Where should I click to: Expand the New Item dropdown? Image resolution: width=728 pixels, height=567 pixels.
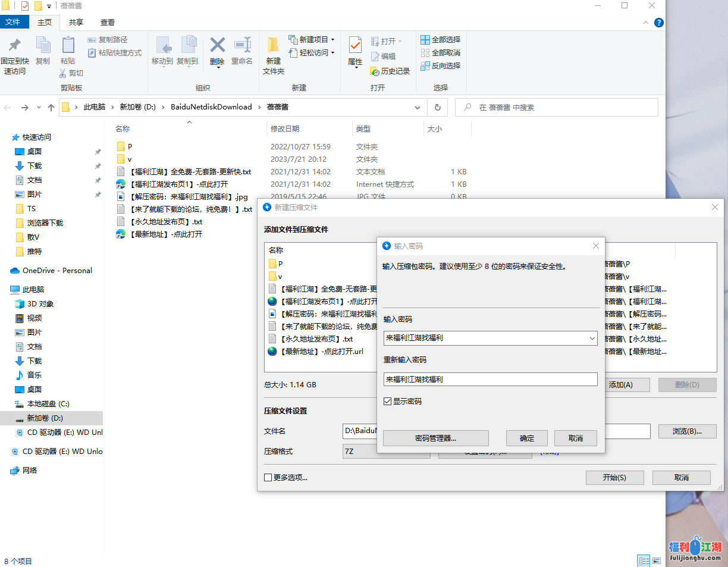332,40
